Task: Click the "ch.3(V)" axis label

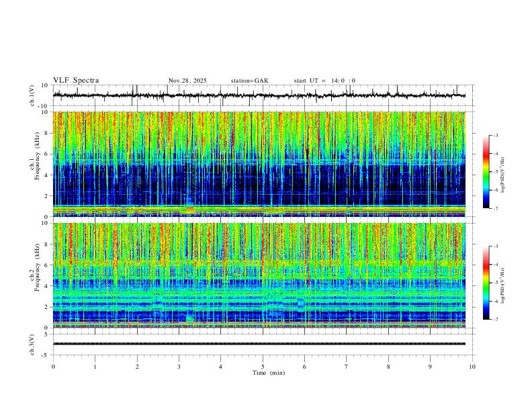Action: tap(33, 345)
